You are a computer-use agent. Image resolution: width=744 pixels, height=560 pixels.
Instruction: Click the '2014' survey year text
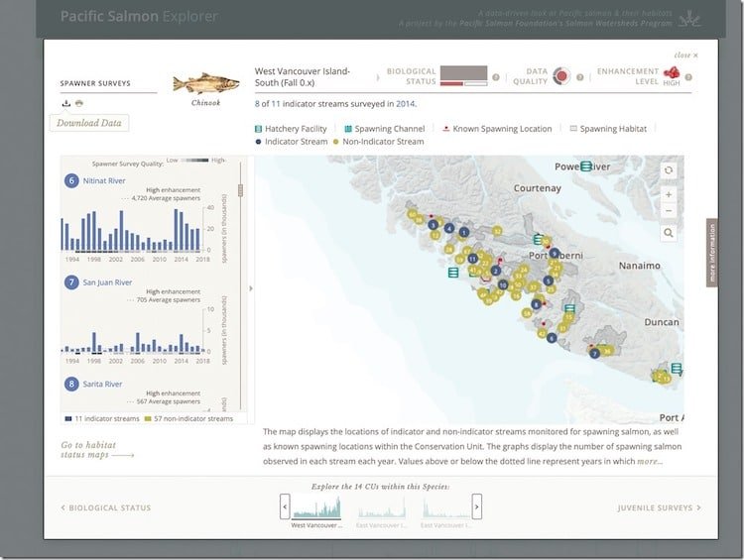tap(405, 104)
